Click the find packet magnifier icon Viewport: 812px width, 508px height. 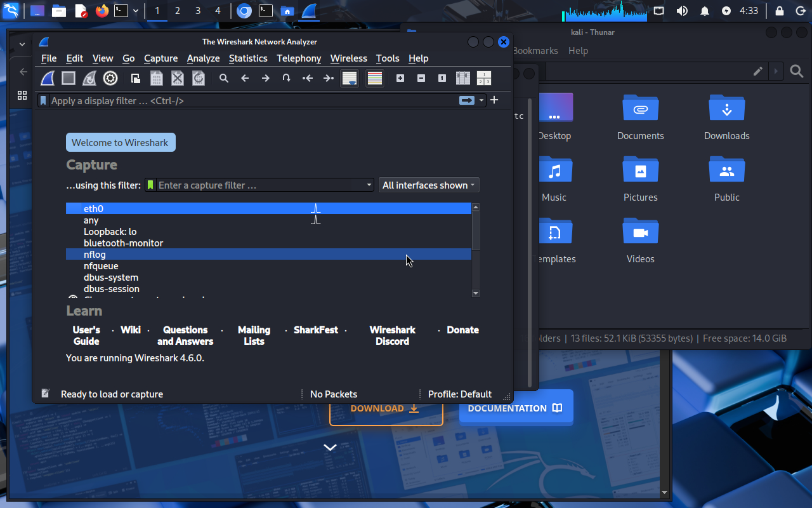pyautogui.click(x=224, y=78)
